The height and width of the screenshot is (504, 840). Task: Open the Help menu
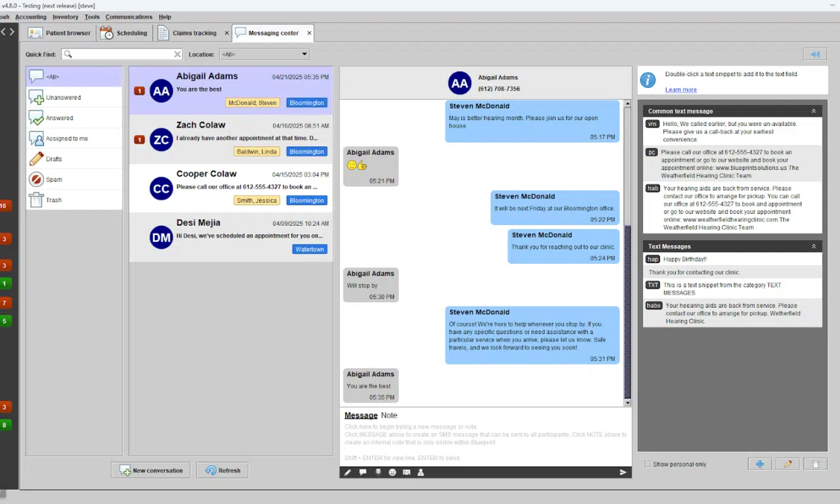click(165, 16)
